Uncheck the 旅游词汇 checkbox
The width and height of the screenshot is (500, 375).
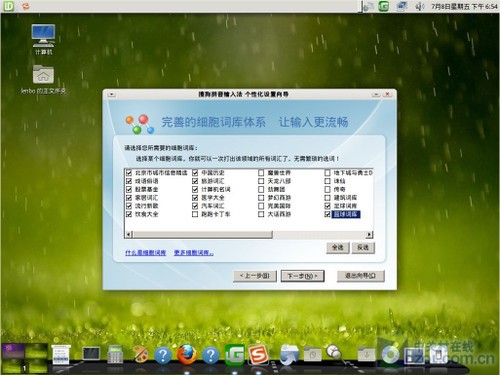click(x=195, y=181)
